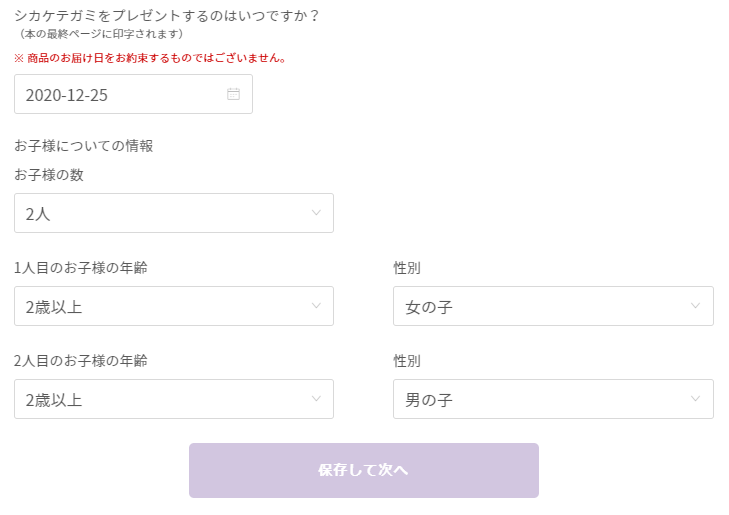
Task: Click the 性別 label above the 女の子 dropdown
Action: (x=407, y=268)
